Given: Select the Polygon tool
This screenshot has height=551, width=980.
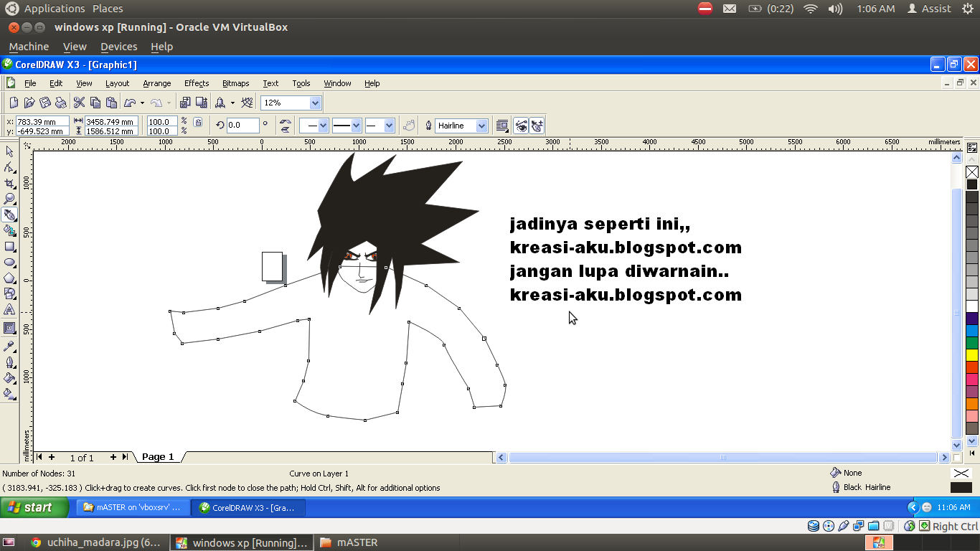Looking at the screenshot, I should coord(10,278).
